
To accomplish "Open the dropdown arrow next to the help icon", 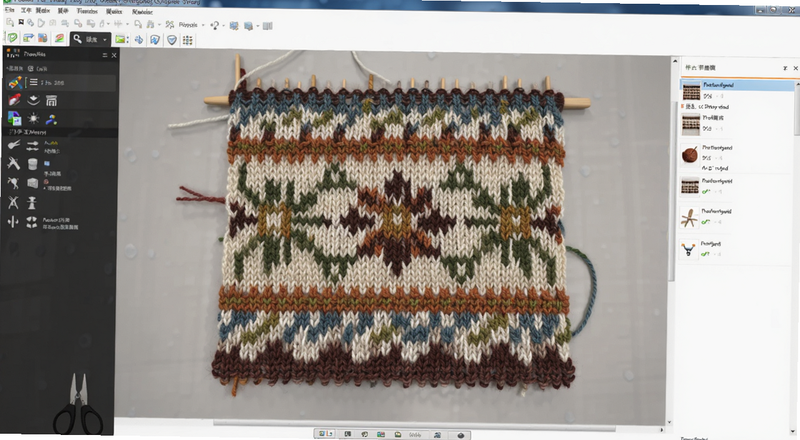I will click(x=224, y=25).
